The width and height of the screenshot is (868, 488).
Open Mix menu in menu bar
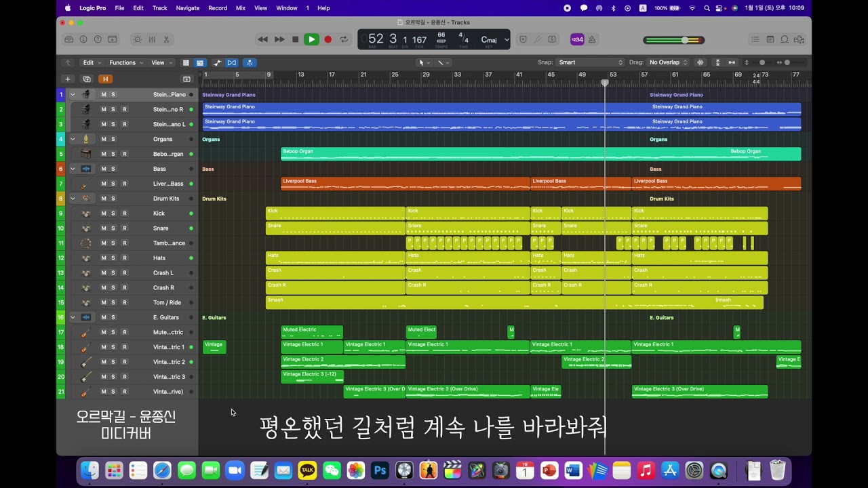click(x=241, y=8)
